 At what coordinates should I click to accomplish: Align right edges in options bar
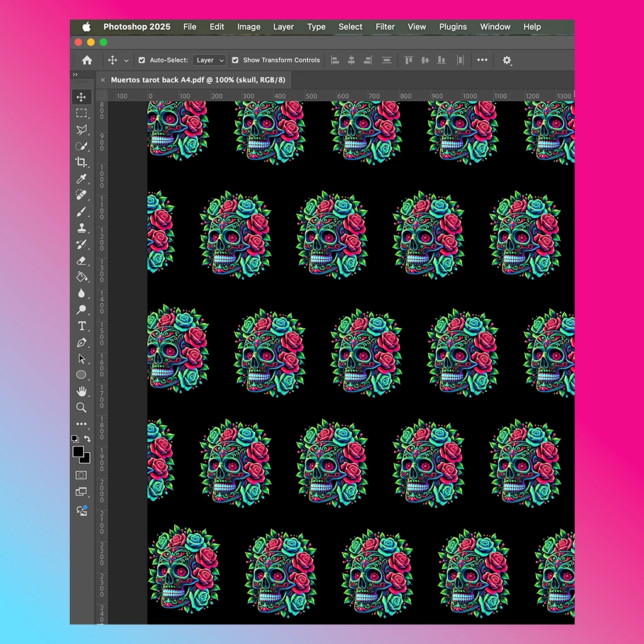[367, 60]
